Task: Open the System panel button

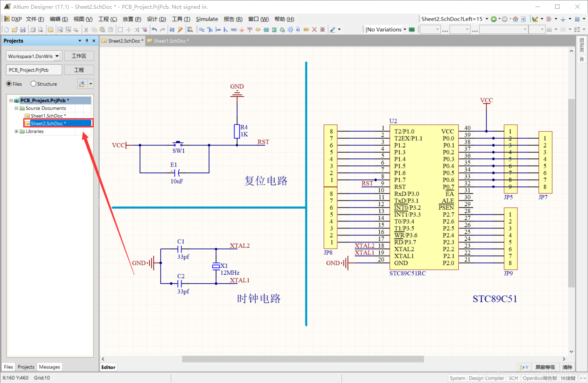Action: pos(457,378)
